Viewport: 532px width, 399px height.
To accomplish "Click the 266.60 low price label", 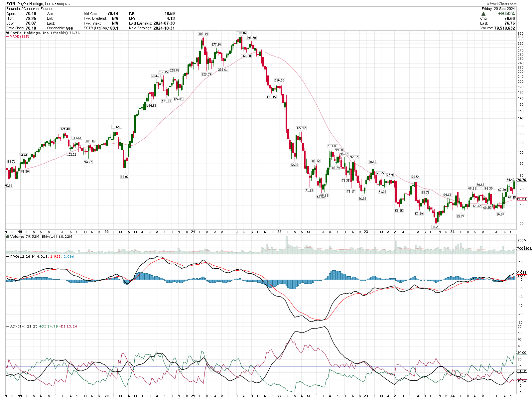I will click(246, 56).
